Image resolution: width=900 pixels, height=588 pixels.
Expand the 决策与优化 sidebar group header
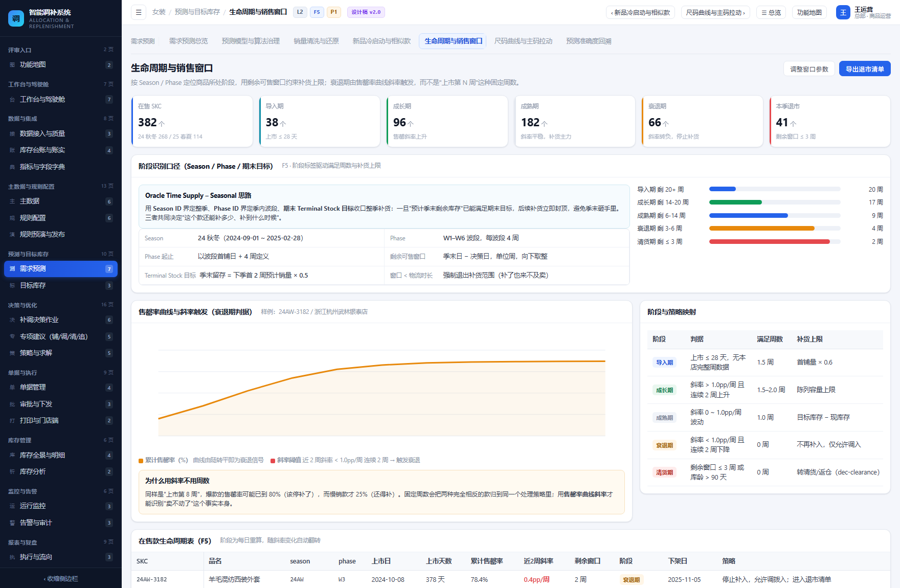click(x=61, y=305)
